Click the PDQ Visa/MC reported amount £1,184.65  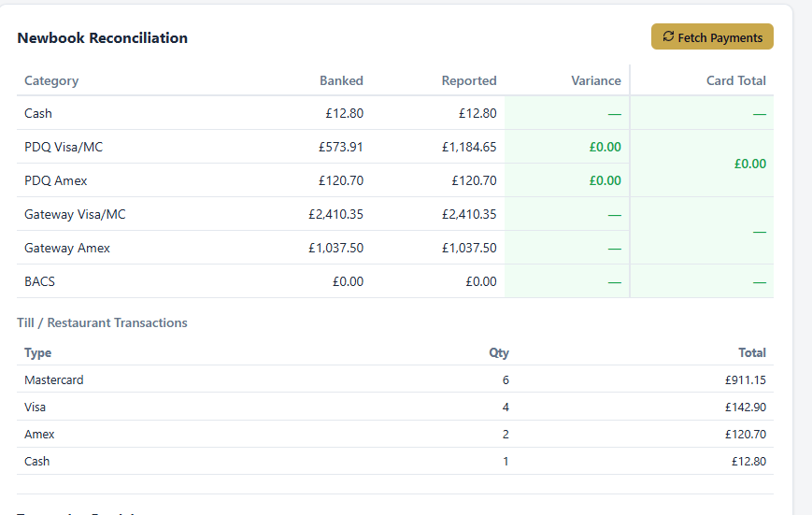click(x=469, y=147)
